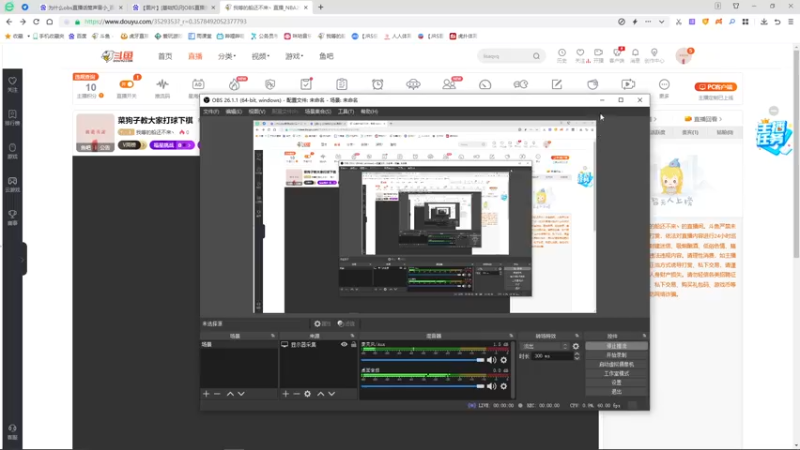Open alarm clock tool in streamer toolbar

[x=378, y=85]
